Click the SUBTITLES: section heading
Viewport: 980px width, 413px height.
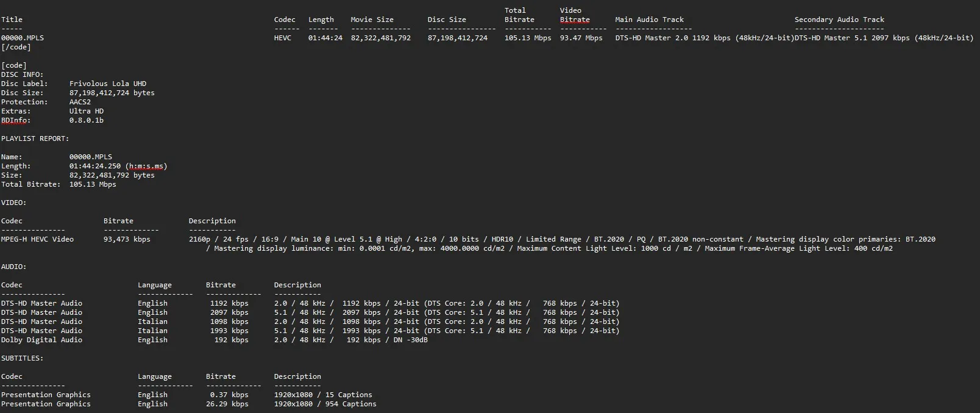click(22, 358)
